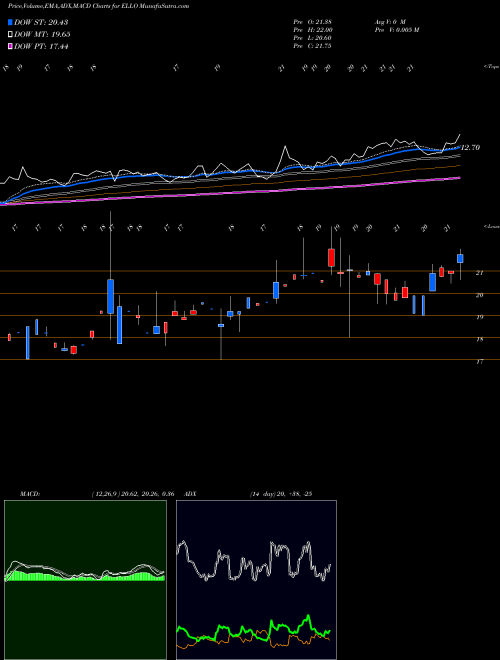Click the '<Tops' label at the right edge
500x660 pixels.
[x=491, y=67]
